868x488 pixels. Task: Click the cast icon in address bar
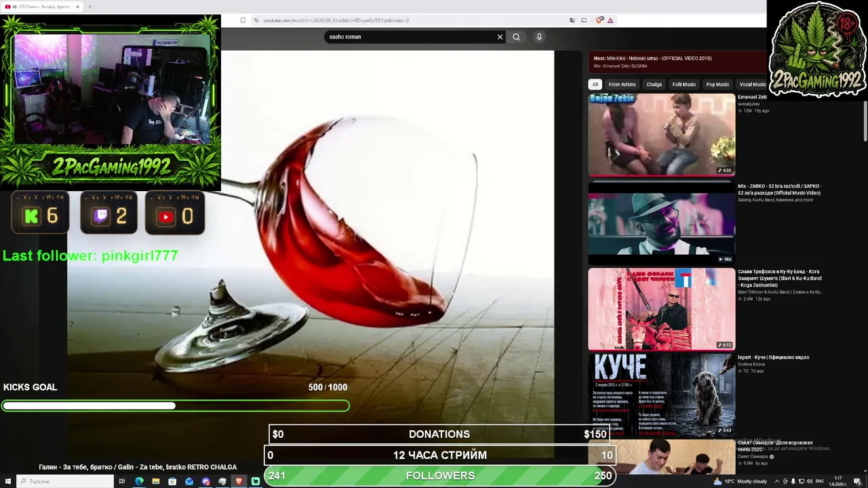pyautogui.click(x=584, y=20)
